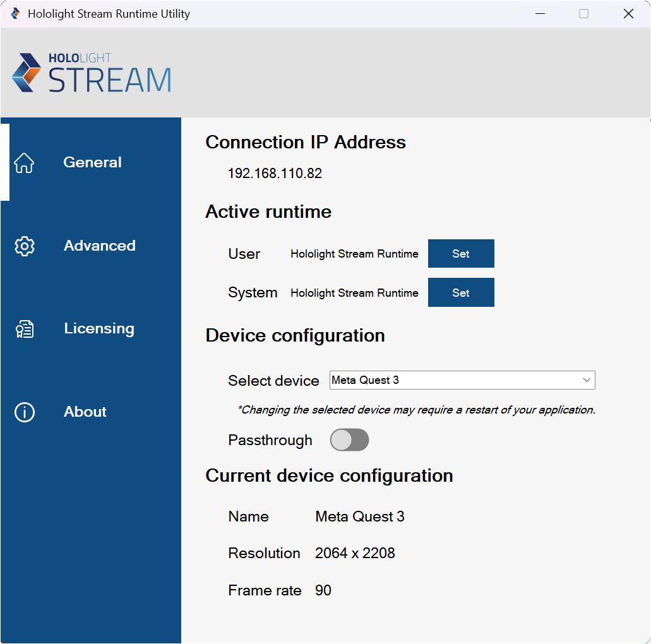Click the restart notice italic text
The height and width of the screenshot is (644, 651).
coord(416,410)
